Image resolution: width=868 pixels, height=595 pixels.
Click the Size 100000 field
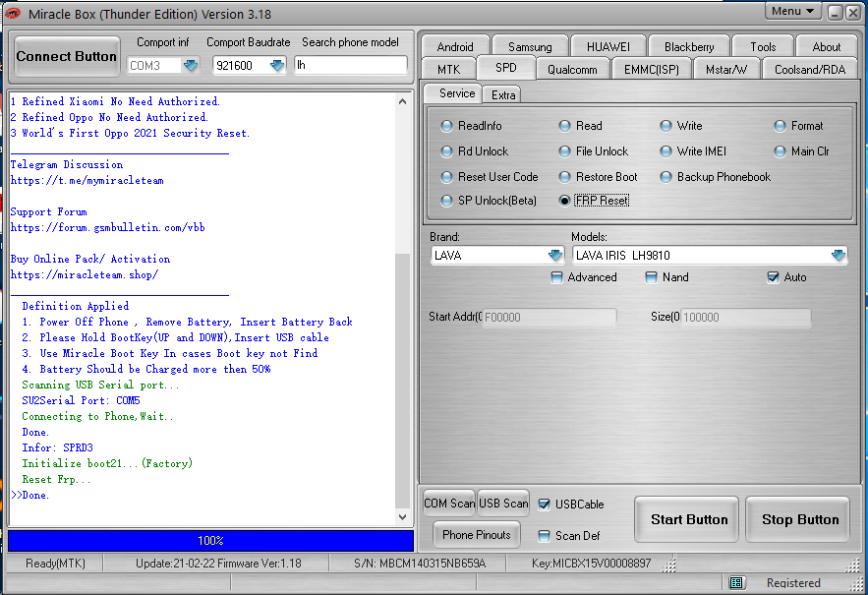(x=746, y=318)
